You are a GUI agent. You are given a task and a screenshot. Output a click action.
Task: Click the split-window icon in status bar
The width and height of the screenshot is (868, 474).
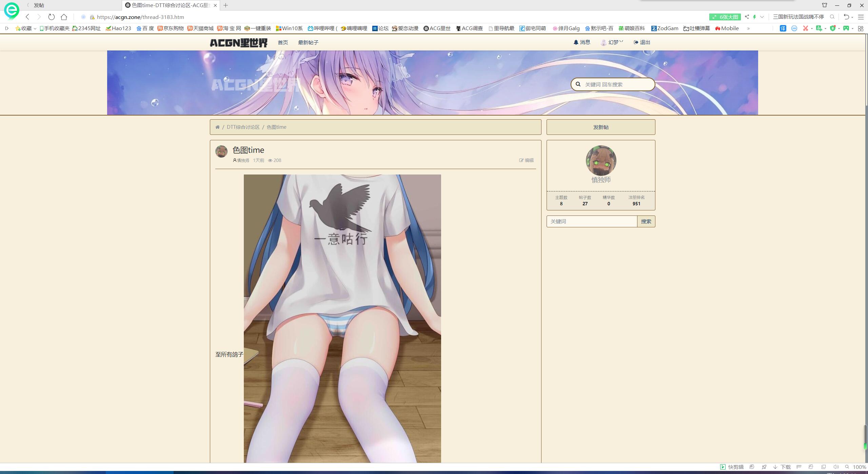(x=823, y=467)
